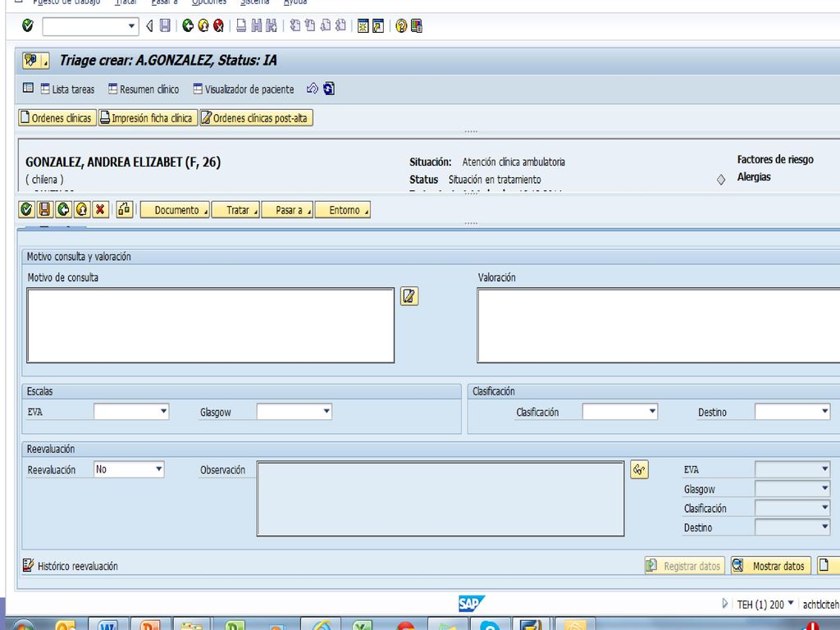Open the Clasificación dropdown in Reevaluación section

(825, 508)
